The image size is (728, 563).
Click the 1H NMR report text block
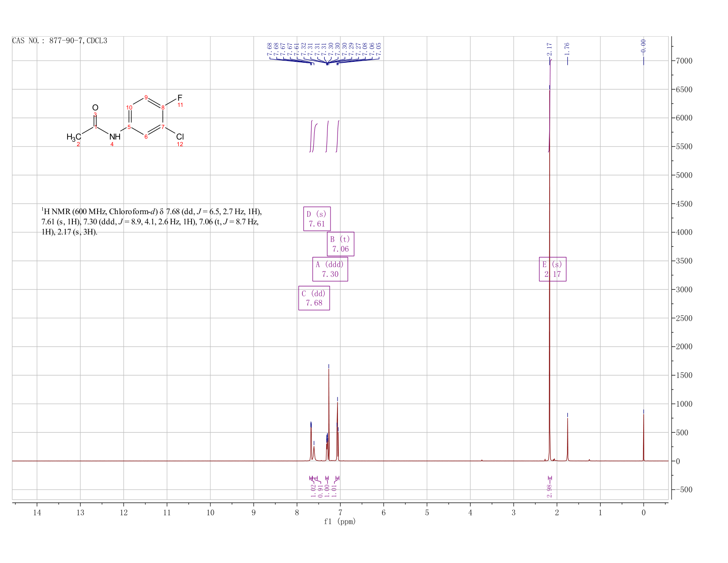151,222
